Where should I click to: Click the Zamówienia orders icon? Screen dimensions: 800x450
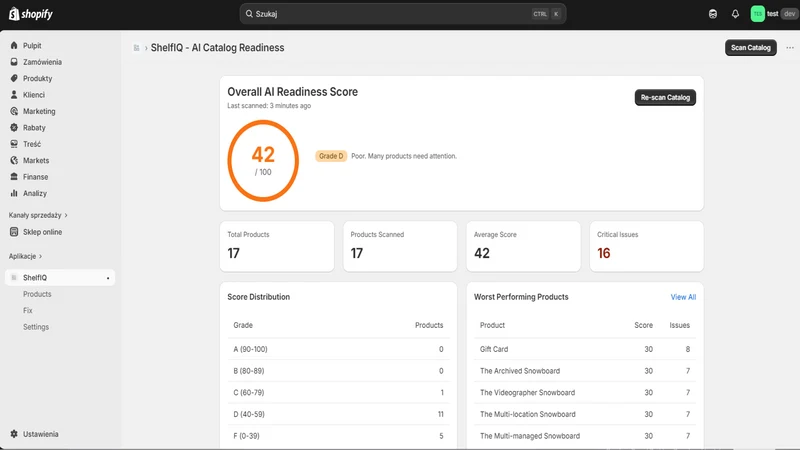14,62
